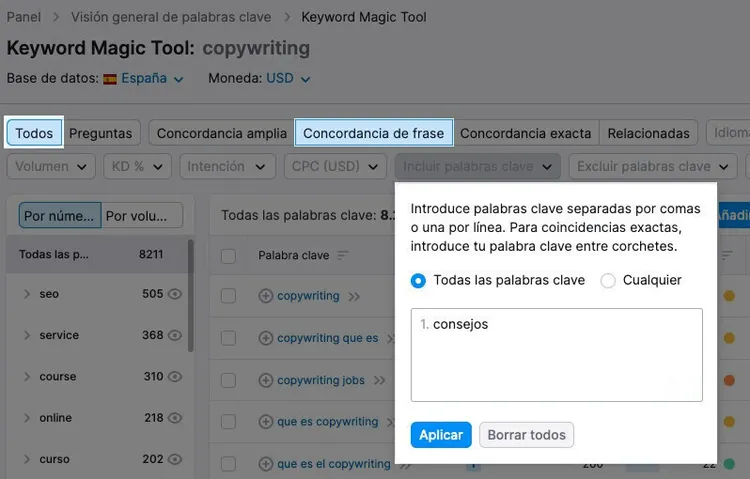Open the KD % filter dropdown

[137, 167]
